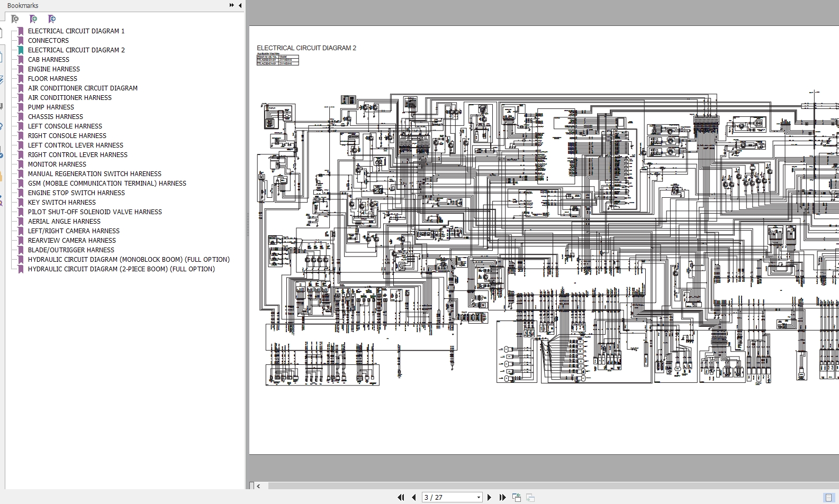Click the page number input field
Image resolution: width=839 pixels, height=504 pixels.
(449, 497)
